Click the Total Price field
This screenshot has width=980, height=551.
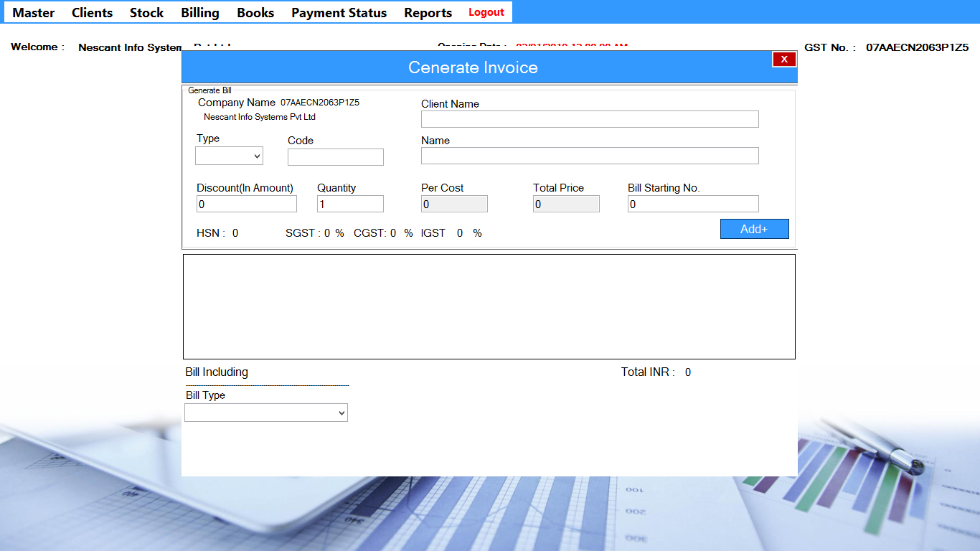(x=566, y=204)
